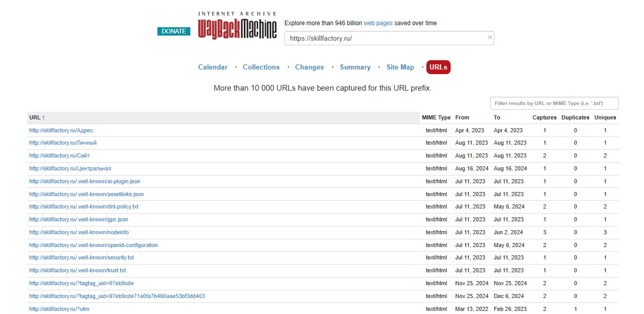Click the Wayback Machine logo
Image resolution: width=644 pixels, height=314 pixels.
237,30
